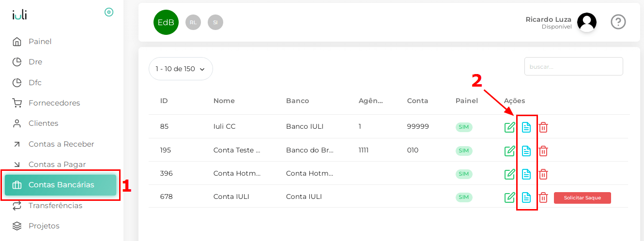Expand the 1 - 10 de 150 pagination dropdown
Image resolution: width=644 pixels, height=241 pixels.
[181, 69]
